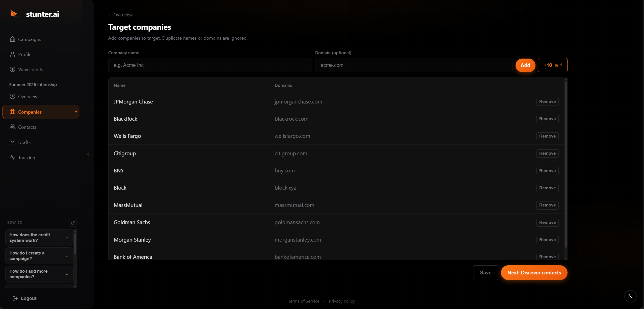Screen dimensions: 644x309
Task: Click the 'goldmansachs.com' domain cell
Action: [x=297, y=222]
